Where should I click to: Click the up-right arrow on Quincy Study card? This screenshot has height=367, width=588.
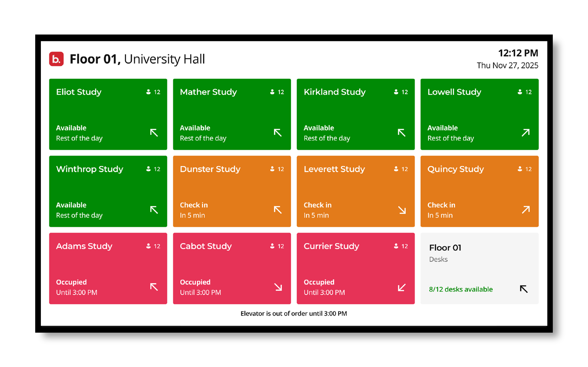pyautogui.click(x=526, y=209)
